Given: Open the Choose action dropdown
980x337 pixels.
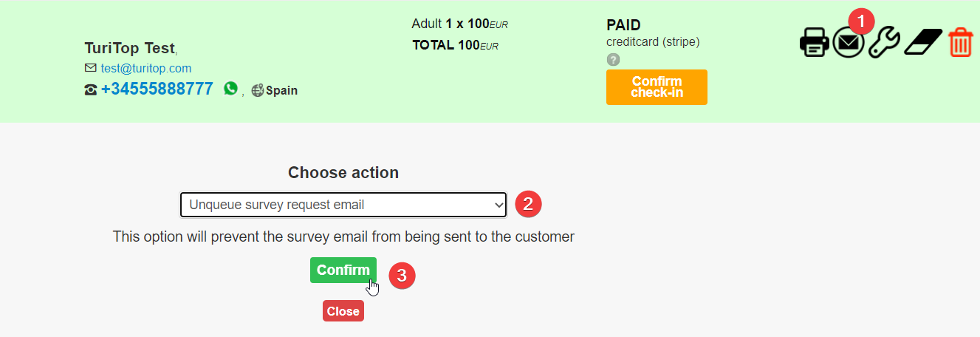Looking at the screenshot, I should coord(343,205).
